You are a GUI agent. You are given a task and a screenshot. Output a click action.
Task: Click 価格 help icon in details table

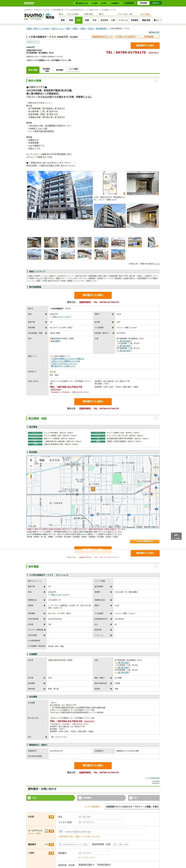46,314
